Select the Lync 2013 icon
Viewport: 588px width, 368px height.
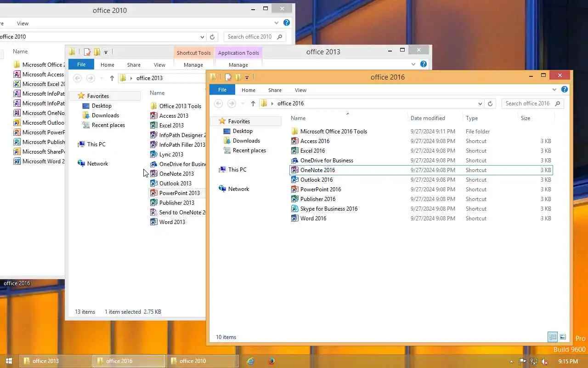pyautogui.click(x=154, y=155)
